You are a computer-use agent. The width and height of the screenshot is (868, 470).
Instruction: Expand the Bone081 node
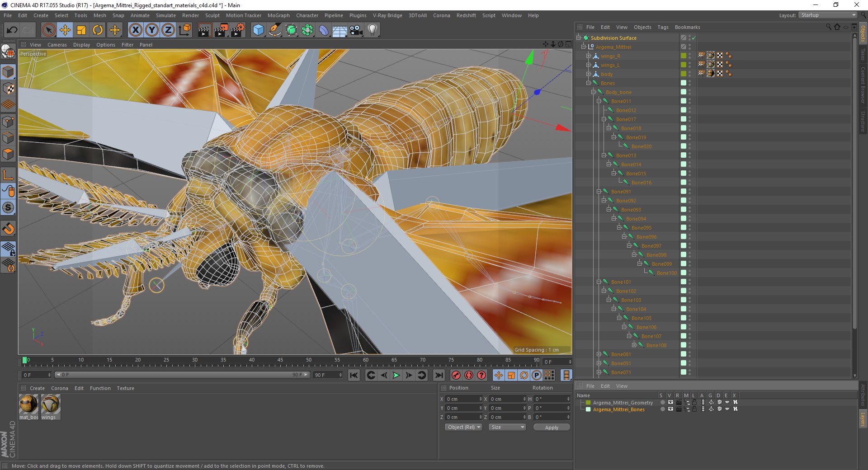[599, 354]
